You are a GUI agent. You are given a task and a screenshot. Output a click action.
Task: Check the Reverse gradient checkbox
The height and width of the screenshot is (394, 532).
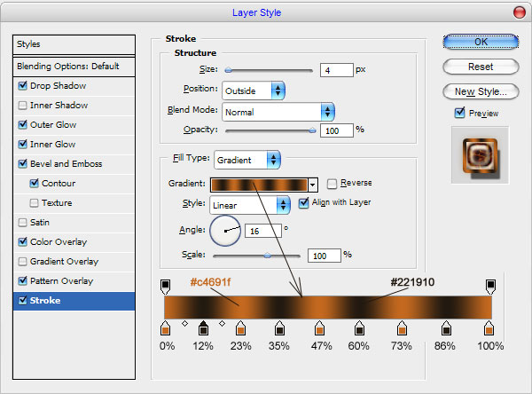pos(332,184)
